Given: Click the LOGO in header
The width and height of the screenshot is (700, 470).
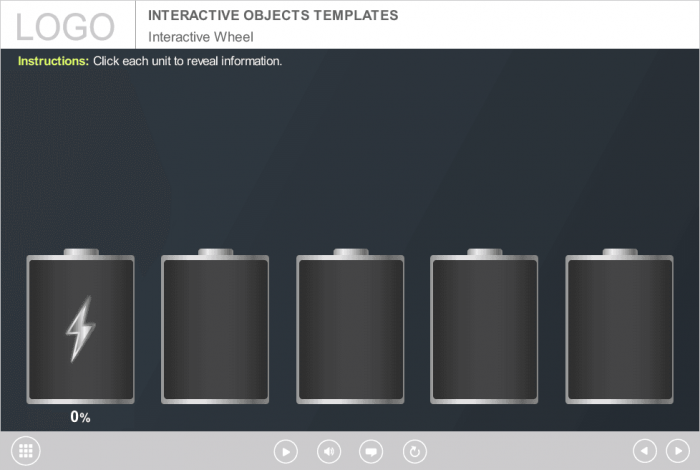Looking at the screenshot, I should (66, 26).
